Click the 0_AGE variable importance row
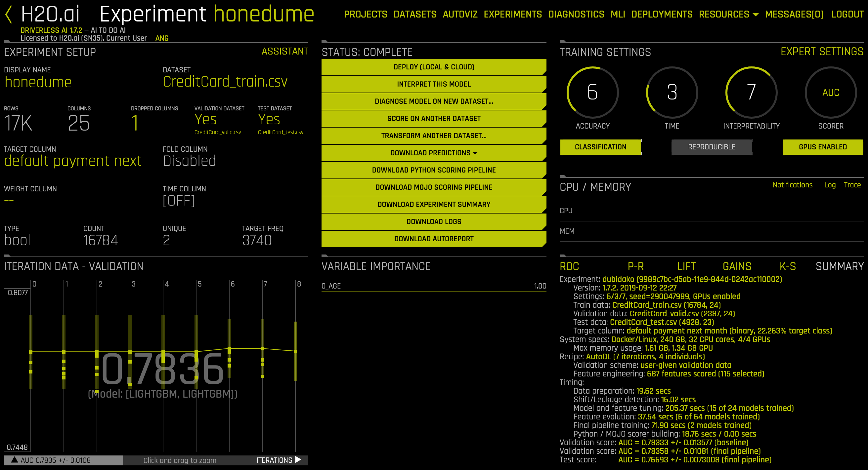Viewport: 868px width, 470px height. point(434,286)
